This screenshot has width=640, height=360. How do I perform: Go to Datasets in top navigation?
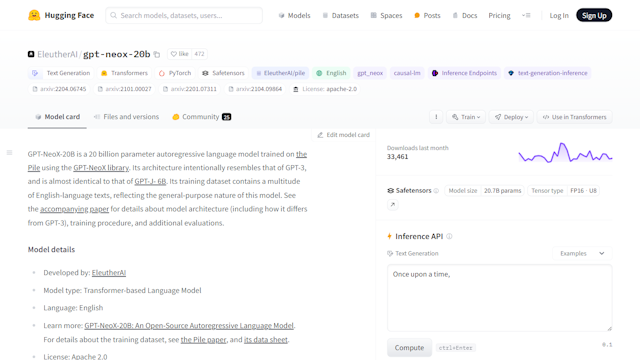click(x=340, y=16)
